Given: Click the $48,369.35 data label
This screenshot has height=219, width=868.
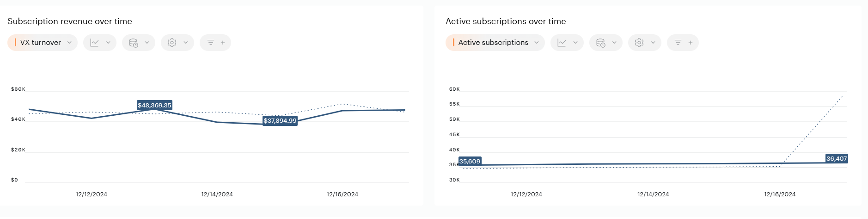Looking at the screenshot, I should tap(154, 106).
